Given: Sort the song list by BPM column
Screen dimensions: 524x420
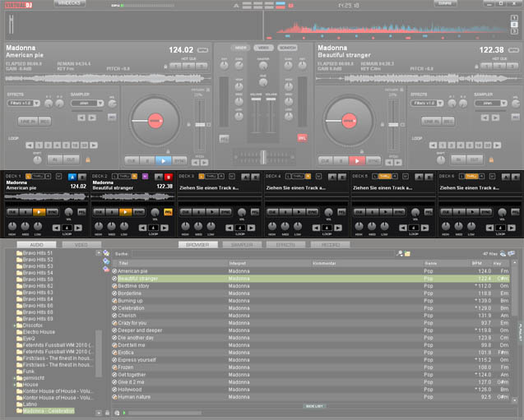Looking at the screenshot, I should tap(476, 263).
